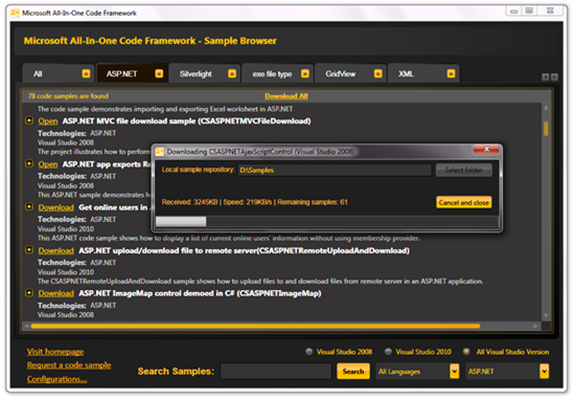
Task: Click the horizontal scrollbar thumb of the results
Action: click(256, 326)
